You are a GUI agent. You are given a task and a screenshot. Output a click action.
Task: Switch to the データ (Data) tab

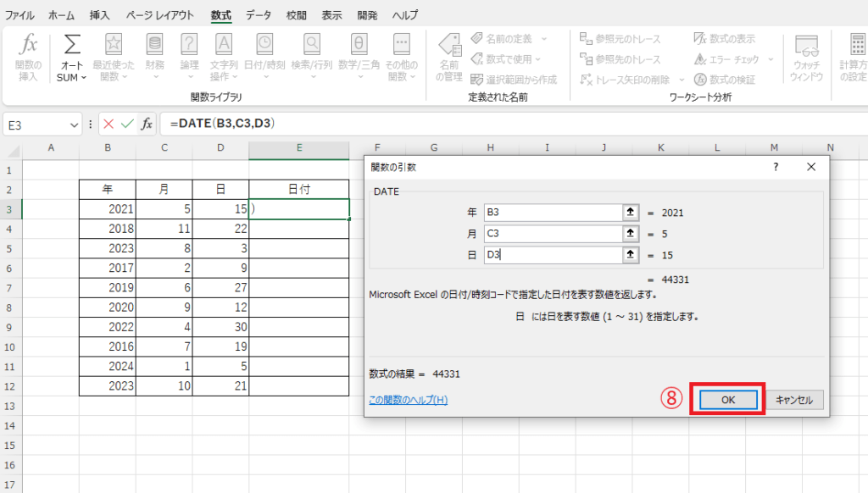[259, 15]
